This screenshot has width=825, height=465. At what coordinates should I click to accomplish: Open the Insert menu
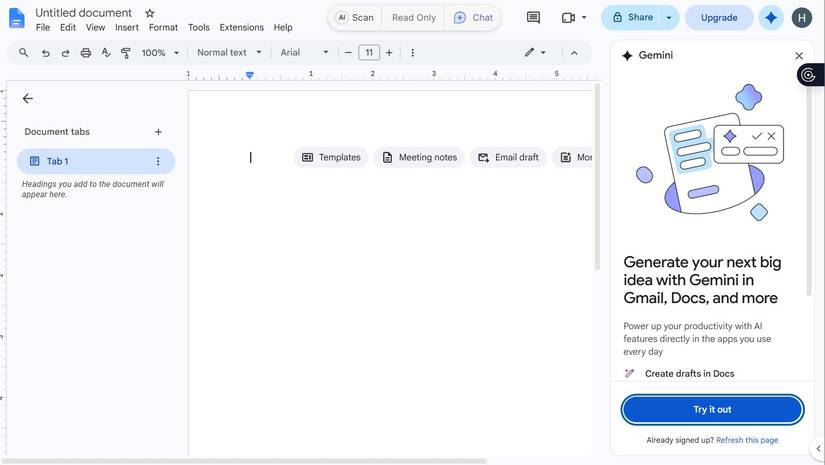(x=127, y=27)
